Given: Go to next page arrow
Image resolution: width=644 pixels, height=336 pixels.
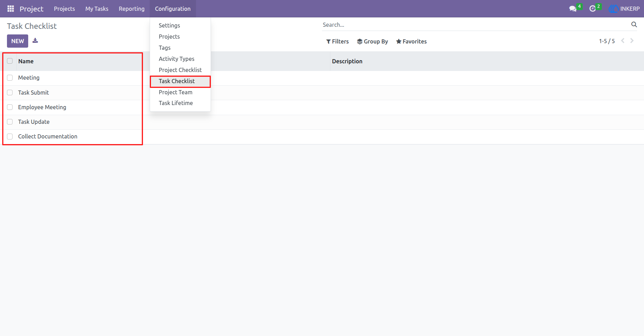Looking at the screenshot, I should (632, 41).
